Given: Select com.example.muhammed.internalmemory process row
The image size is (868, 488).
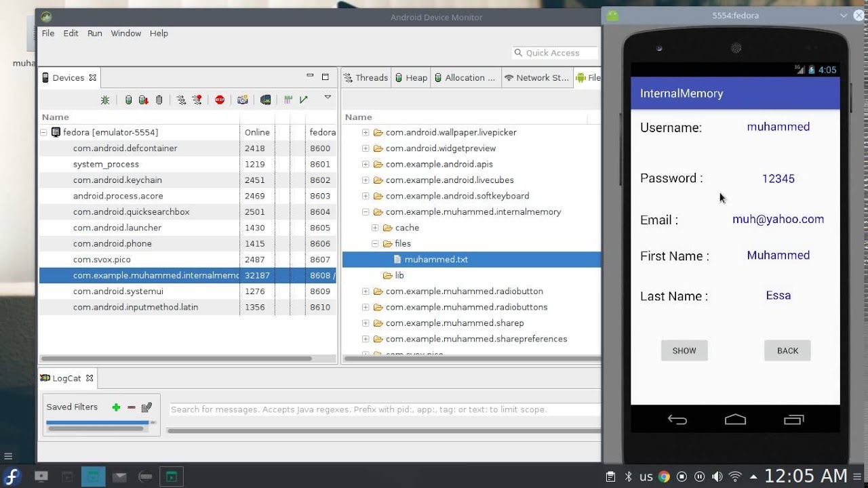Looking at the screenshot, I should (x=187, y=275).
